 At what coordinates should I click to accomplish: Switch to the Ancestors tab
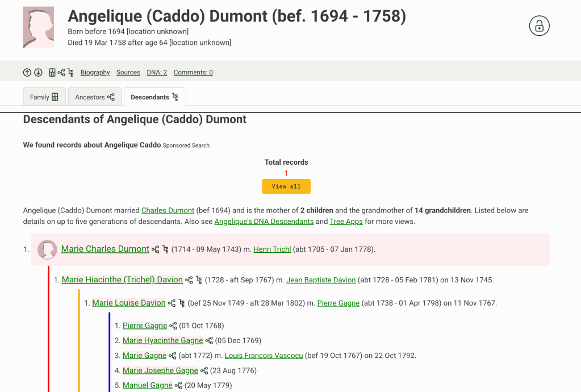tap(95, 97)
